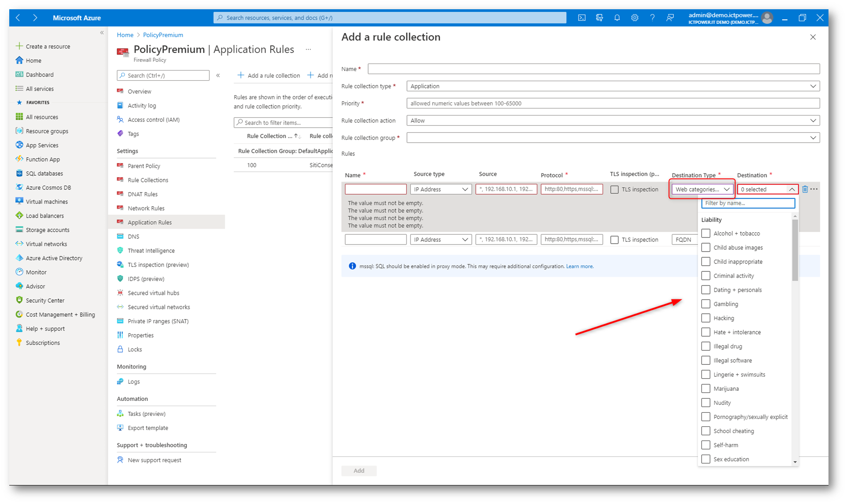847x504 pixels.
Task: Click the Filter by name field
Action: pos(748,203)
